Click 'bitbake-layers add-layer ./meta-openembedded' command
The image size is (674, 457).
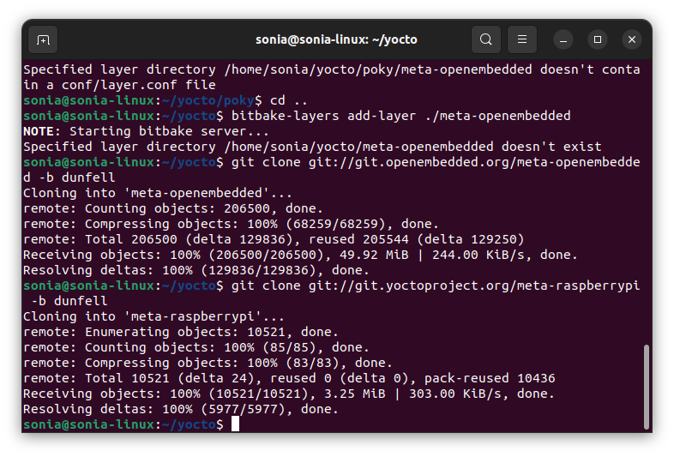[x=401, y=116]
